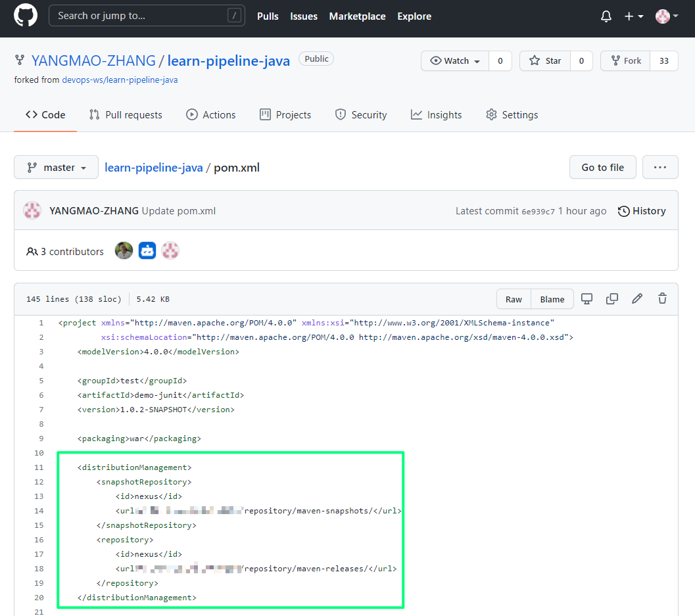Image resolution: width=695 pixels, height=616 pixels.
Task: Fork this repository
Action: tap(625, 60)
